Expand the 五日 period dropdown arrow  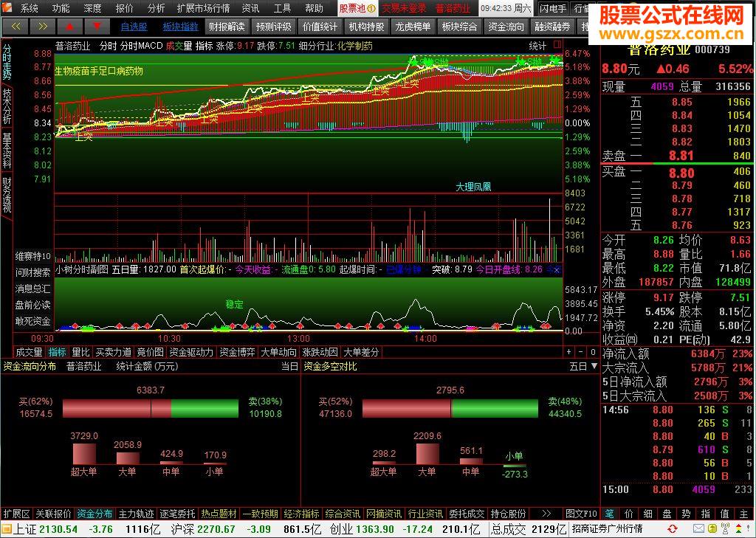click(x=594, y=366)
